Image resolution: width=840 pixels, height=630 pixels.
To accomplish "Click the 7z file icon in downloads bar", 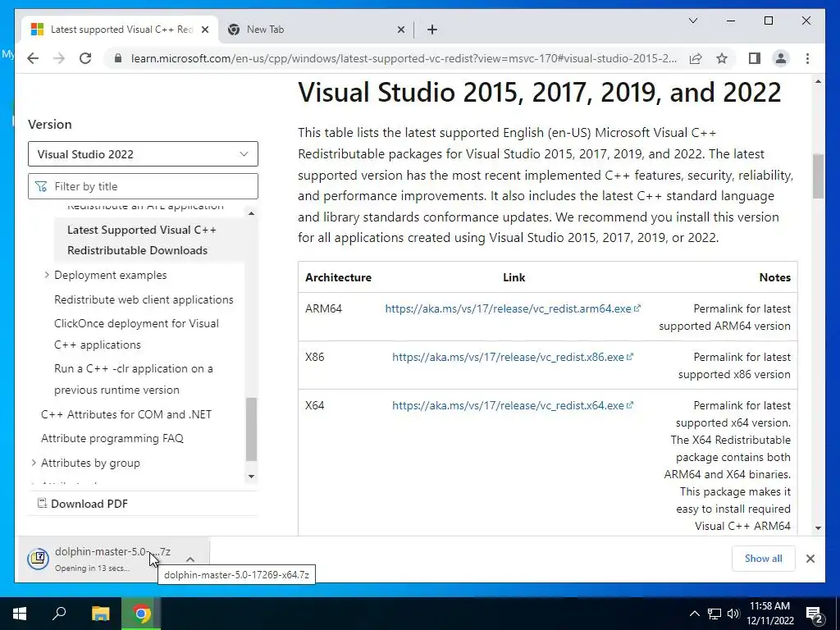I will click(x=39, y=559).
